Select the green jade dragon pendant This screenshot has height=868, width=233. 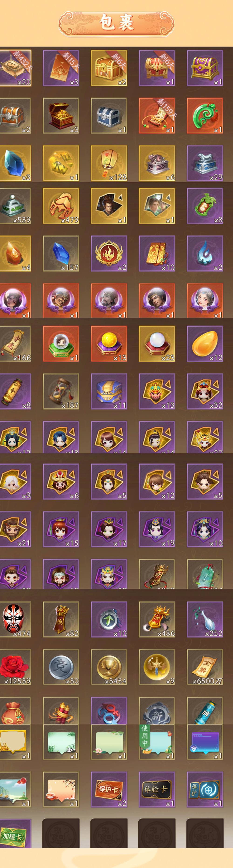coord(205,116)
